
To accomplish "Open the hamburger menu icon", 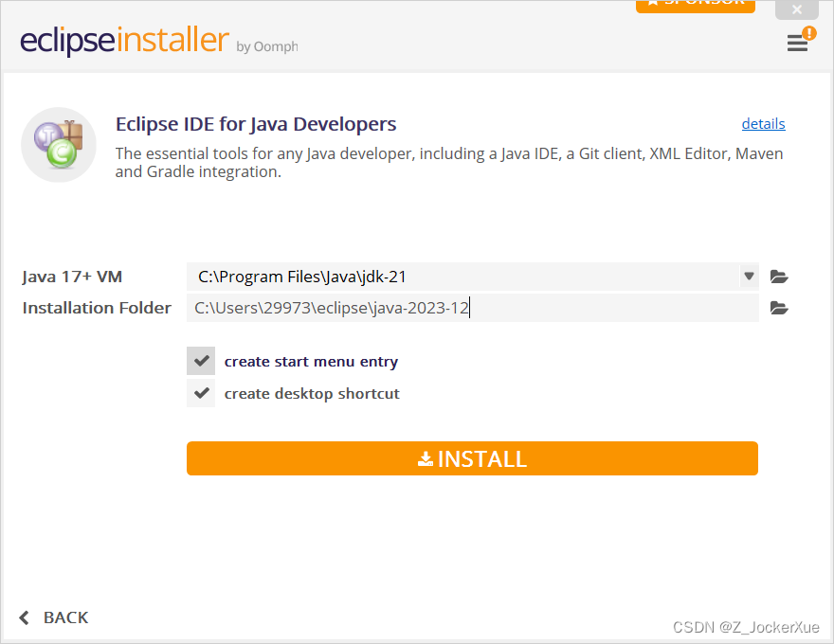I will click(797, 43).
